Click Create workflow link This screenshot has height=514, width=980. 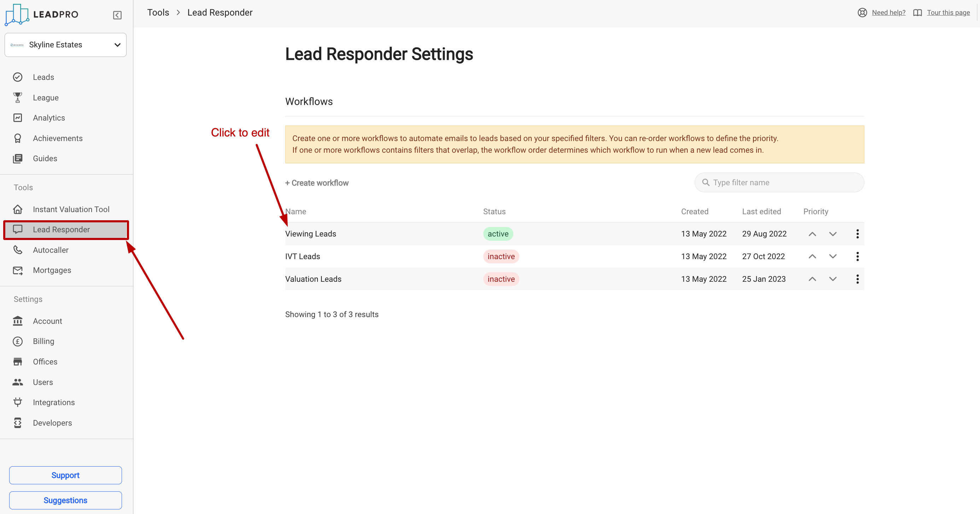(317, 183)
